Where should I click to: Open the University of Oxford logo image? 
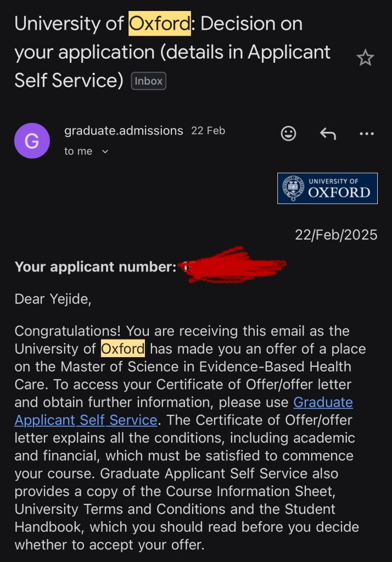pos(327,188)
